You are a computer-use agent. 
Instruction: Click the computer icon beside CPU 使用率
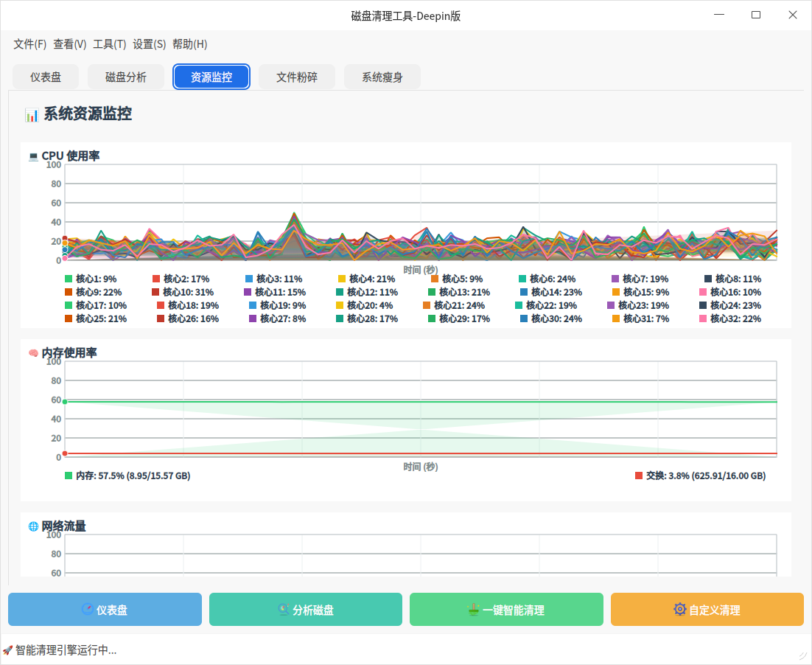tap(33, 156)
